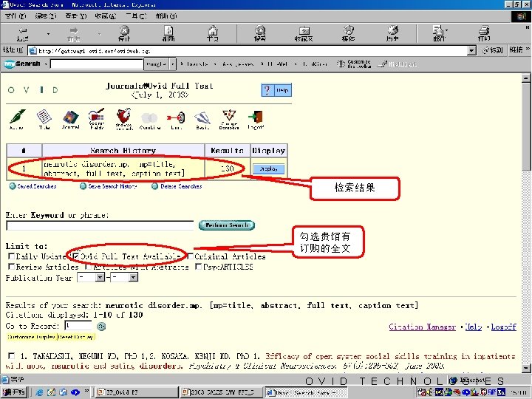Click the keyword or phrase input field
This screenshot has height=399, width=532.
click(100, 225)
